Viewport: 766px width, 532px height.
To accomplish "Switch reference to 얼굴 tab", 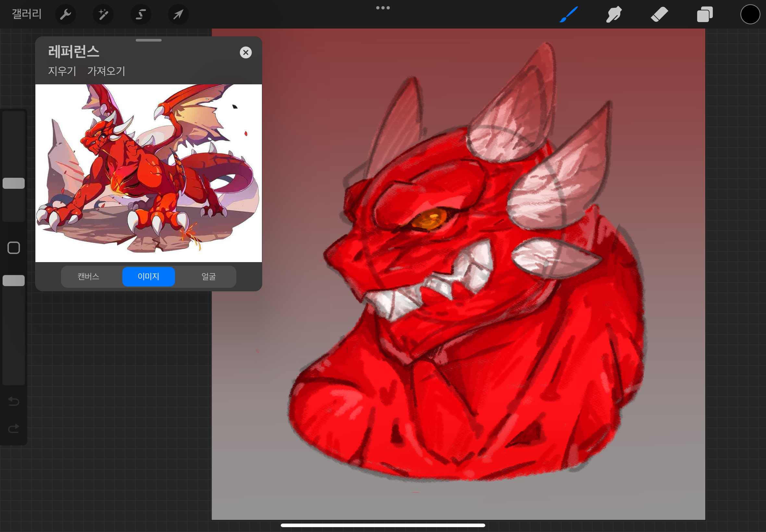I will point(209,276).
